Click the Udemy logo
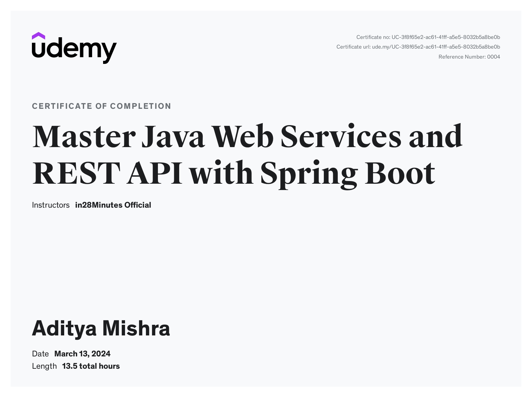This screenshot has width=532, height=396. click(x=74, y=48)
